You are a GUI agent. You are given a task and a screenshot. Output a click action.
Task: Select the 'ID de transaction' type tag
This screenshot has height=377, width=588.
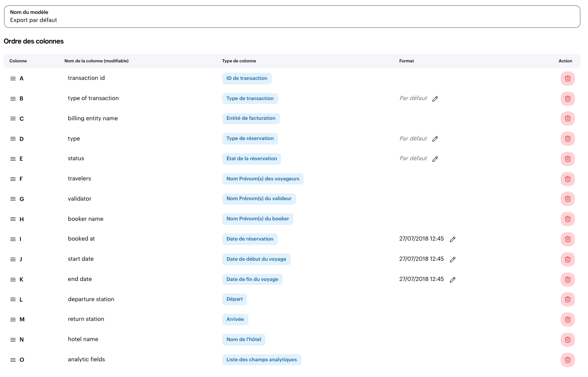[247, 79]
